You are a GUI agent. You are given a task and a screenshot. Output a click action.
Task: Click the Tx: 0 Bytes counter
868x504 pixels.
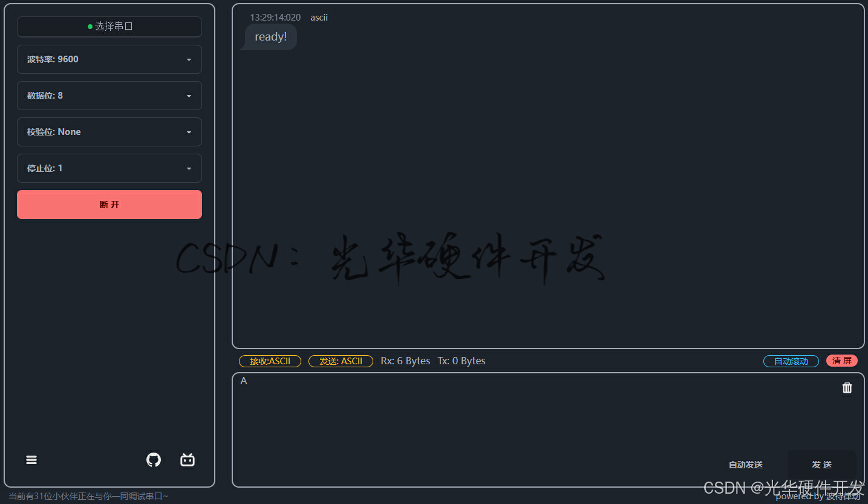pyautogui.click(x=462, y=361)
